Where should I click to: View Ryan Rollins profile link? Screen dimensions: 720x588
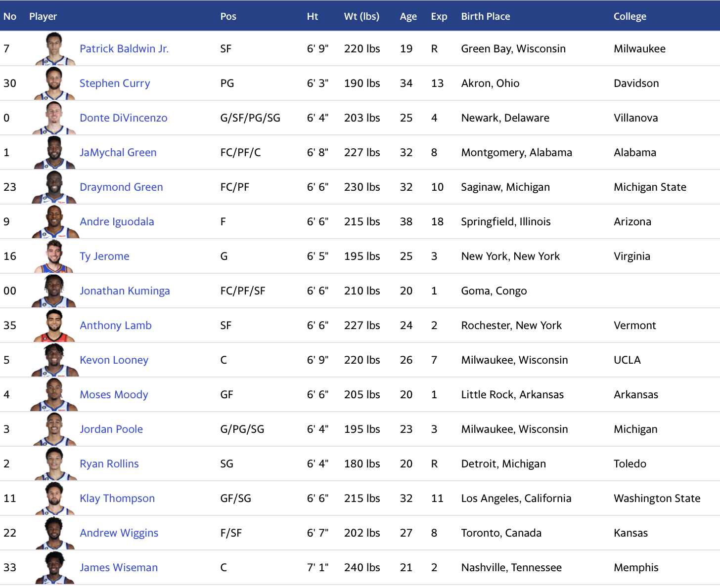click(x=109, y=463)
